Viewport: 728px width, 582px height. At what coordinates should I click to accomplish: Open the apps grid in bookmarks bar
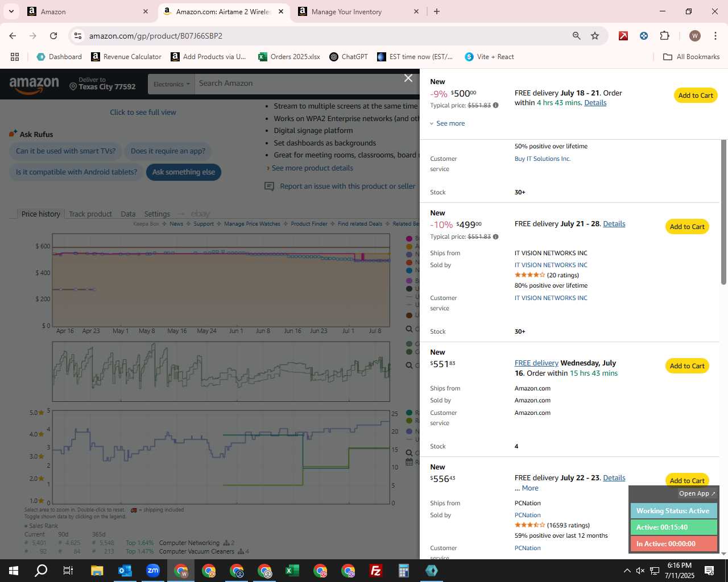(15, 57)
